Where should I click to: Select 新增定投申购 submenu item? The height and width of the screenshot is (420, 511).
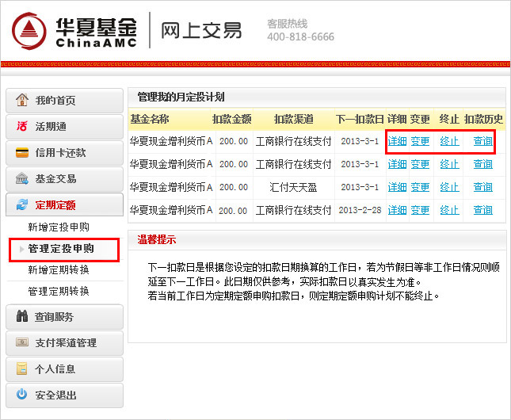point(59,227)
